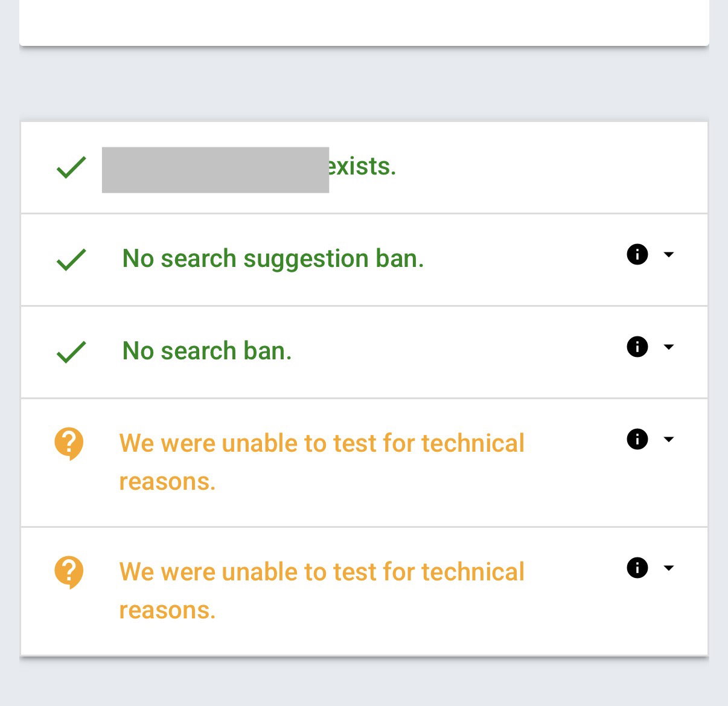Click the "No search ban." text
Screen dimensions: 728x706
tap(207, 351)
